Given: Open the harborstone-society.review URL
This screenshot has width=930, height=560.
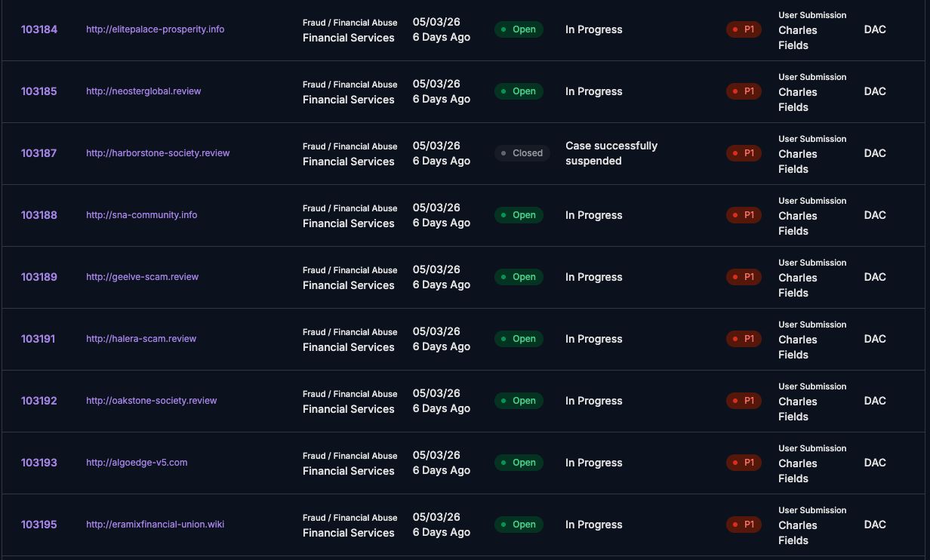Looking at the screenshot, I should point(158,153).
